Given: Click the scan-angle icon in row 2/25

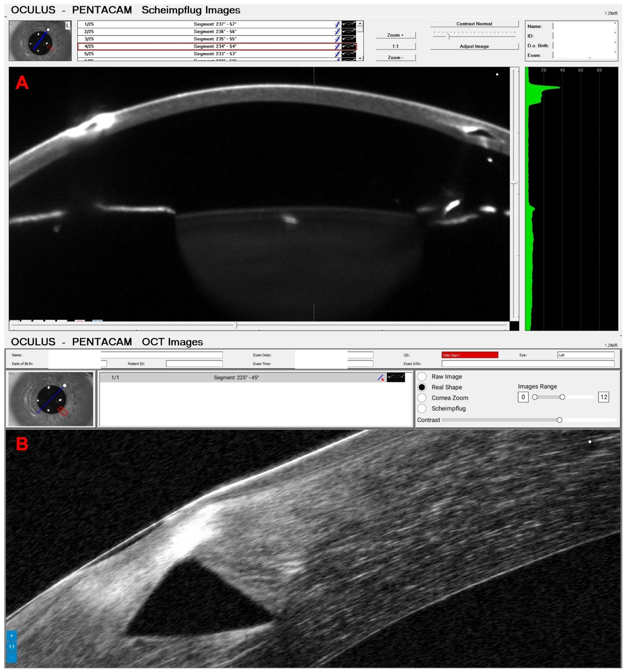Looking at the screenshot, I should 337,31.
